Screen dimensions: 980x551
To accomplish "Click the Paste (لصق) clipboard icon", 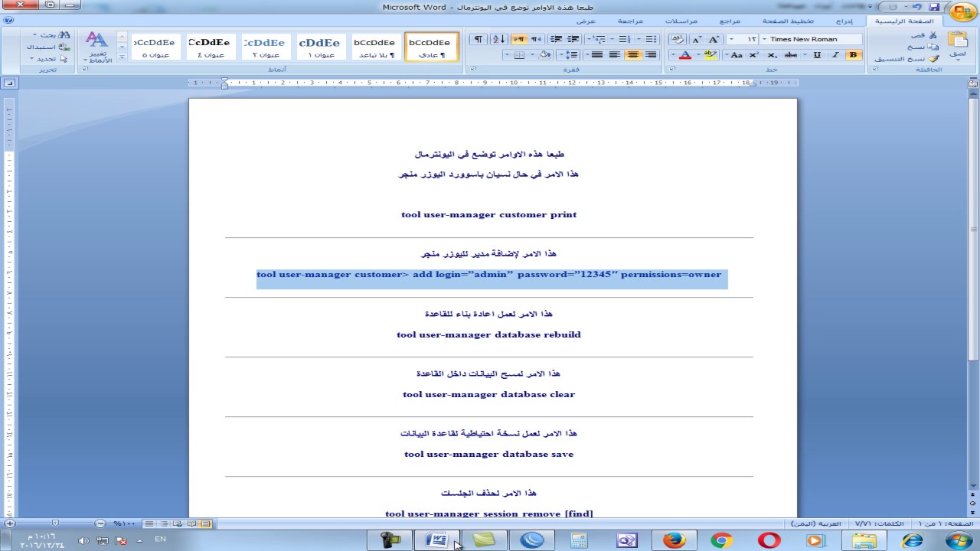I will tap(958, 40).
